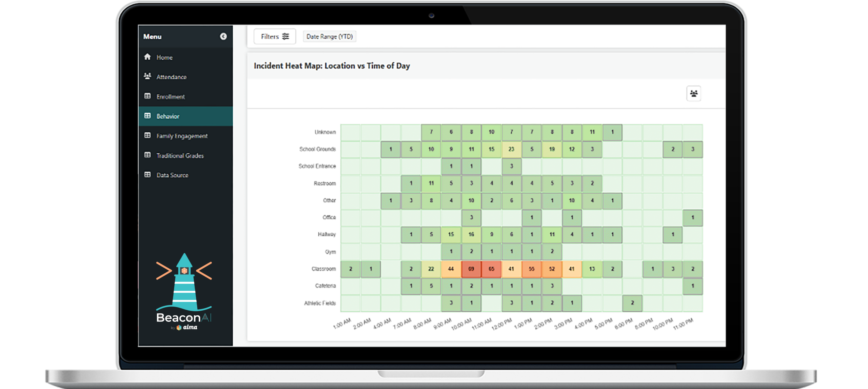Viewport: 868px width, 389px height.
Task: Select Behavior from the sidebar menu
Action: click(x=167, y=116)
